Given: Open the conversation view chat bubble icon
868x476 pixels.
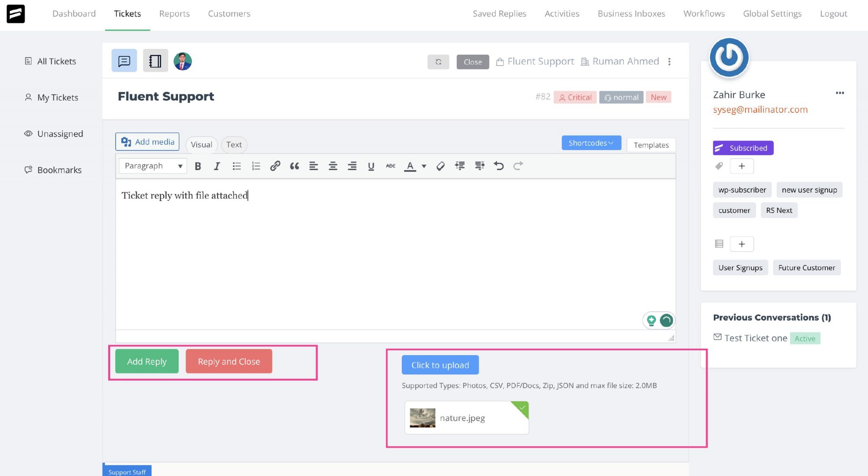Looking at the screenshot, I should (x=124, y=60).
